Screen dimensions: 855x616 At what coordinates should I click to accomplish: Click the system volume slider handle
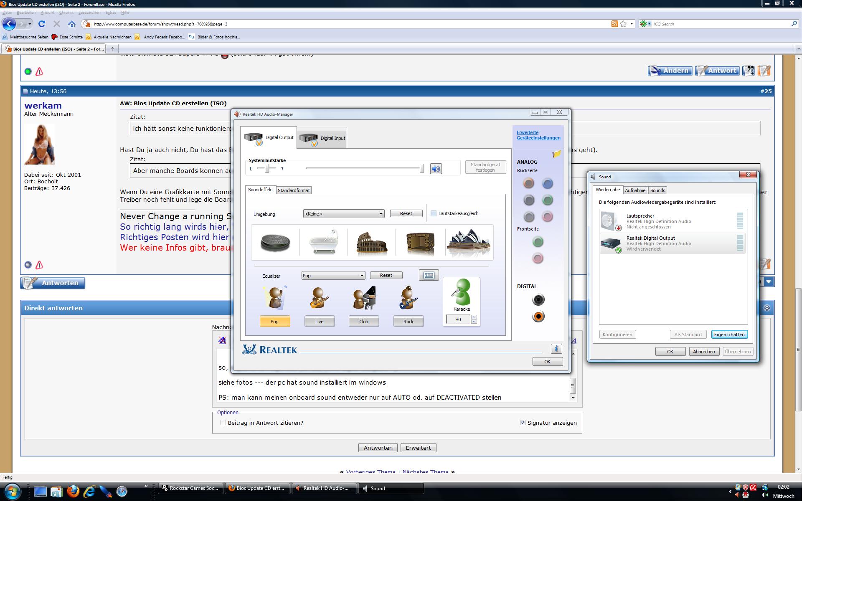tap(422, 168)
